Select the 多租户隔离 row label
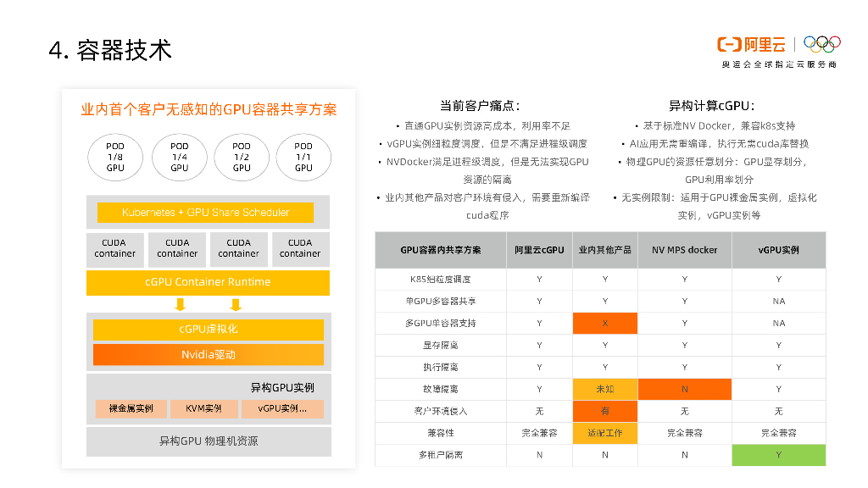Image resolution: width=868 pixels, height=488 pixels. [441, 455]
